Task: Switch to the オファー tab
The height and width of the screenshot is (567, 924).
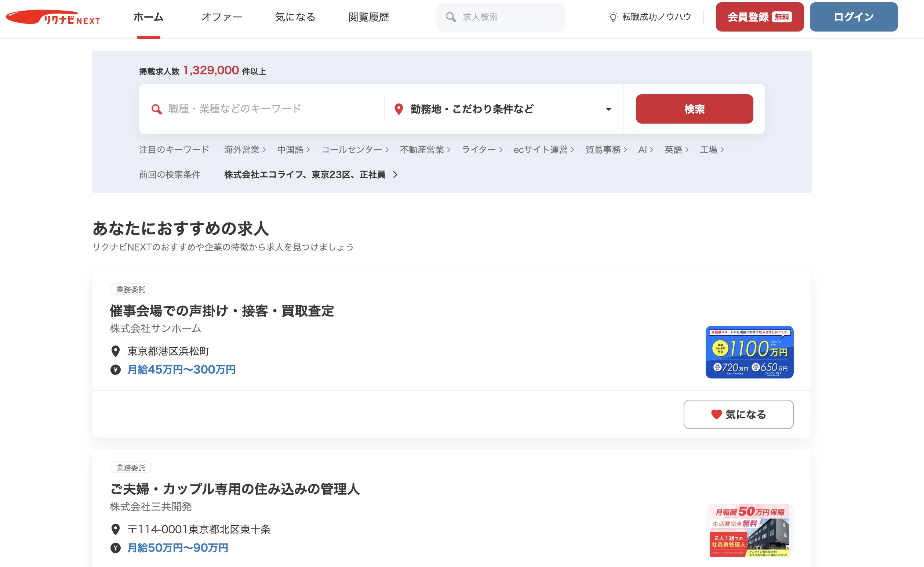Action: pyautogui.click(x=222, y=17)
